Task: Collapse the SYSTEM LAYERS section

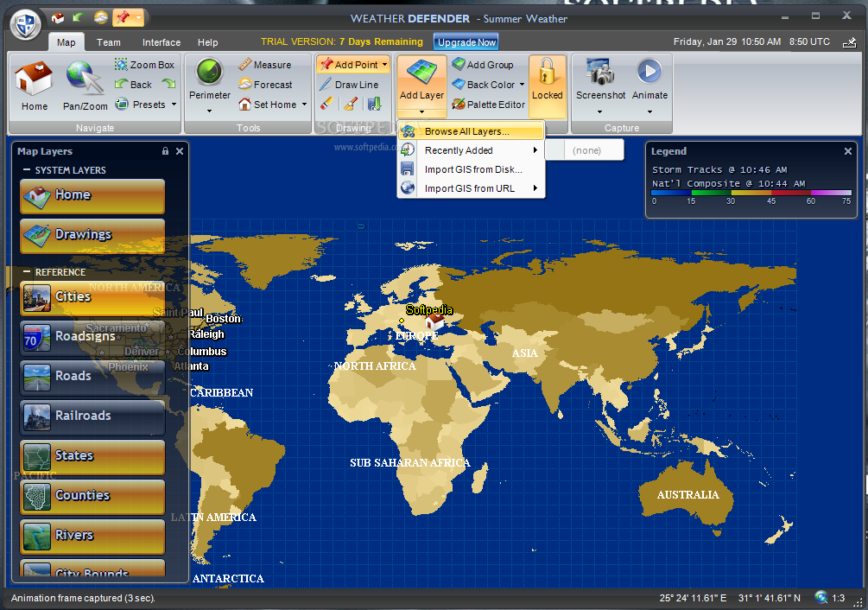Action: pyautogui.click(x=27, y=170)
